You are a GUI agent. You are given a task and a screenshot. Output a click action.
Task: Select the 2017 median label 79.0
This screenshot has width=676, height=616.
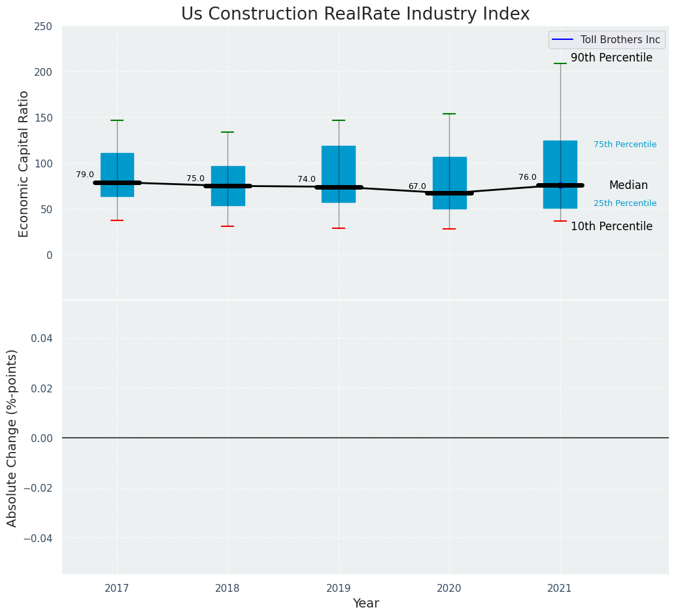(x=85, y=175)
